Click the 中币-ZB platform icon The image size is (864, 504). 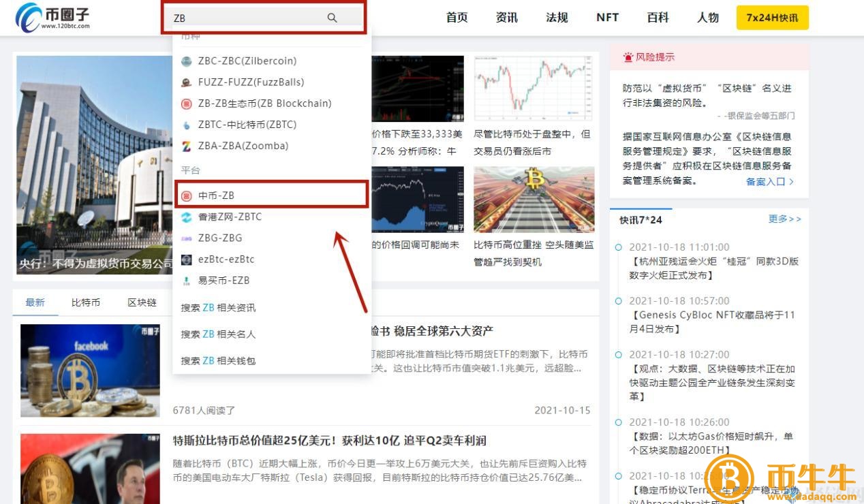click(186, 195)
